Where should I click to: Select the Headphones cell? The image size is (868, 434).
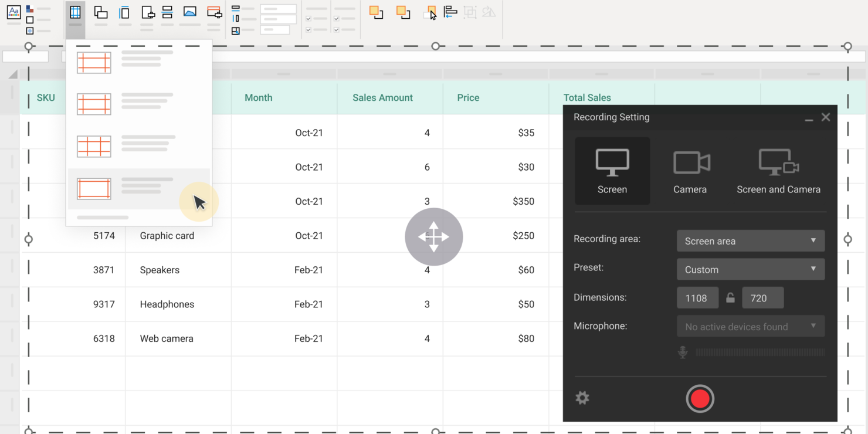178,304
